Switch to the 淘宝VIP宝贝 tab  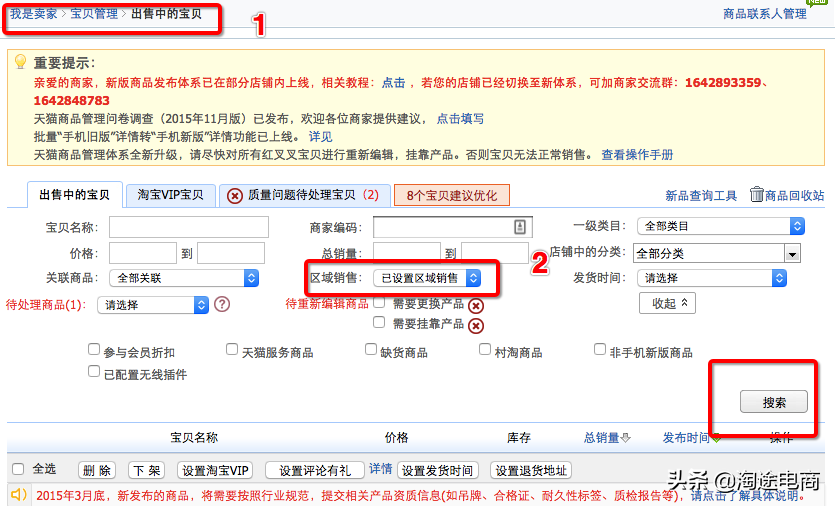tap(170, 195)
